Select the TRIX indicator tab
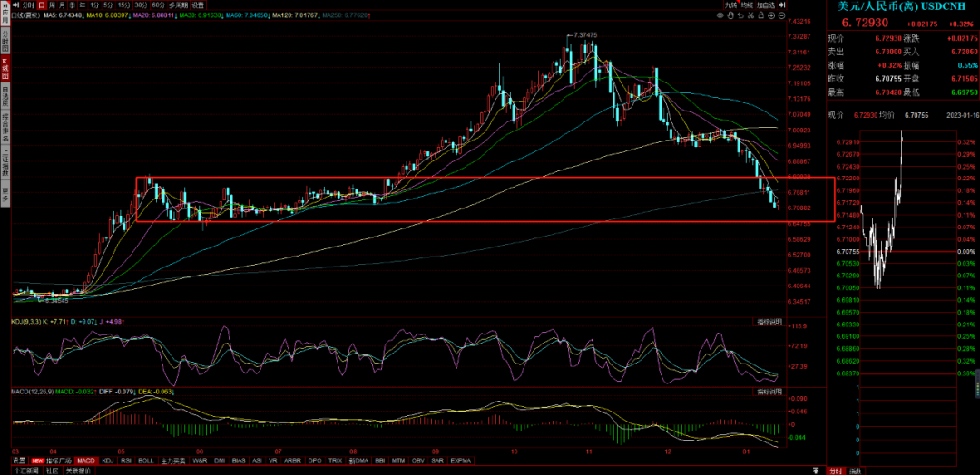The image size is (980, 475). pyautogui.click(x=335, y=460)
